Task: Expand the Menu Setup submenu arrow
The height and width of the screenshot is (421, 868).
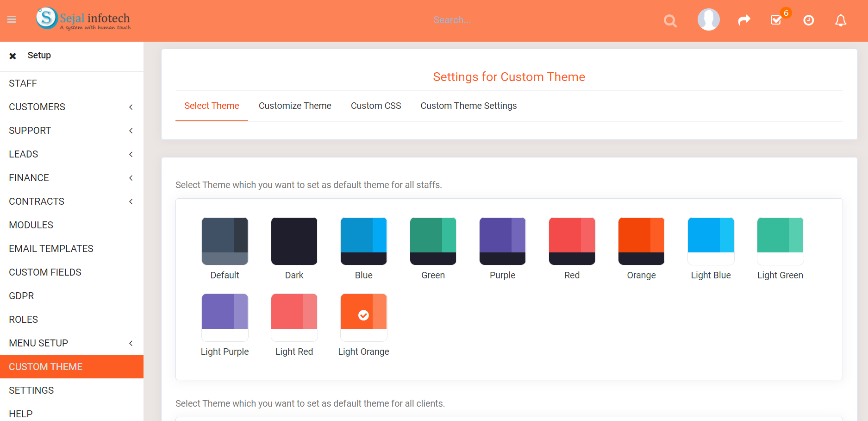Action: 131,343
